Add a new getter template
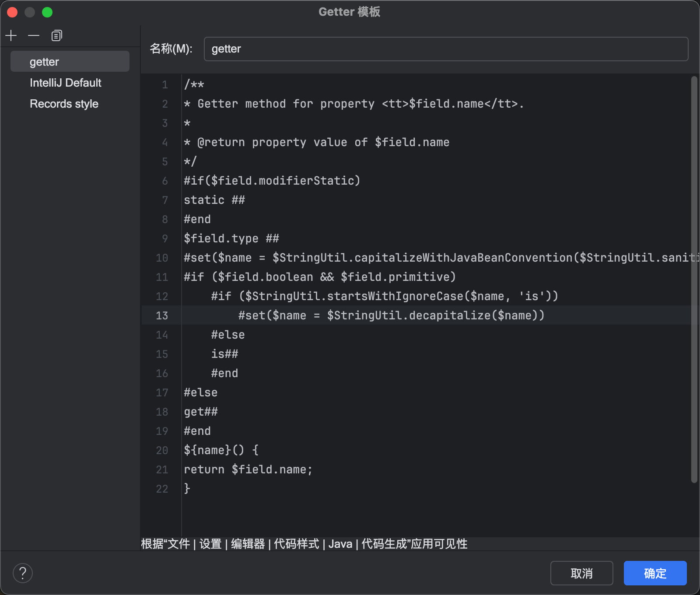This screenshot has height=595, width=700. coord(11,35)
